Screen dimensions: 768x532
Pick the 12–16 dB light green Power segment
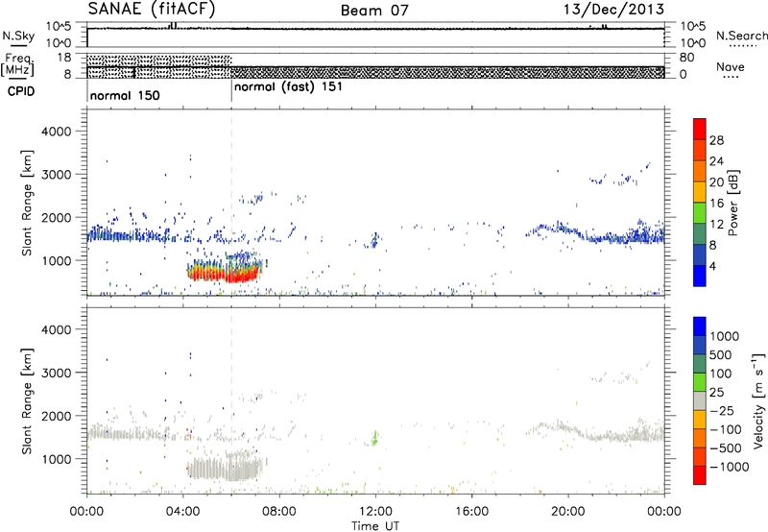[x=700, y=213]
